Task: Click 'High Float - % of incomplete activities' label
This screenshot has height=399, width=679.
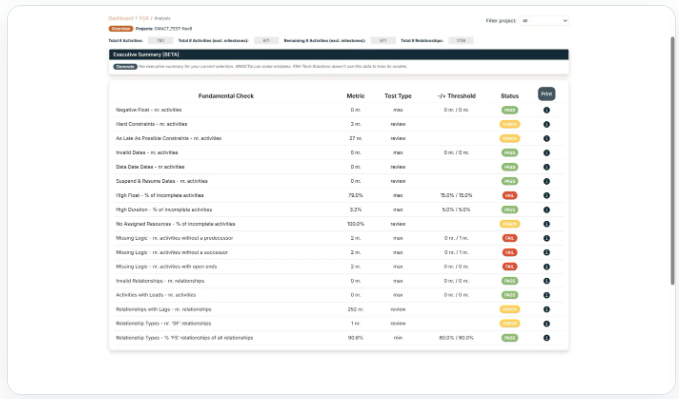Action: point(160,195)
